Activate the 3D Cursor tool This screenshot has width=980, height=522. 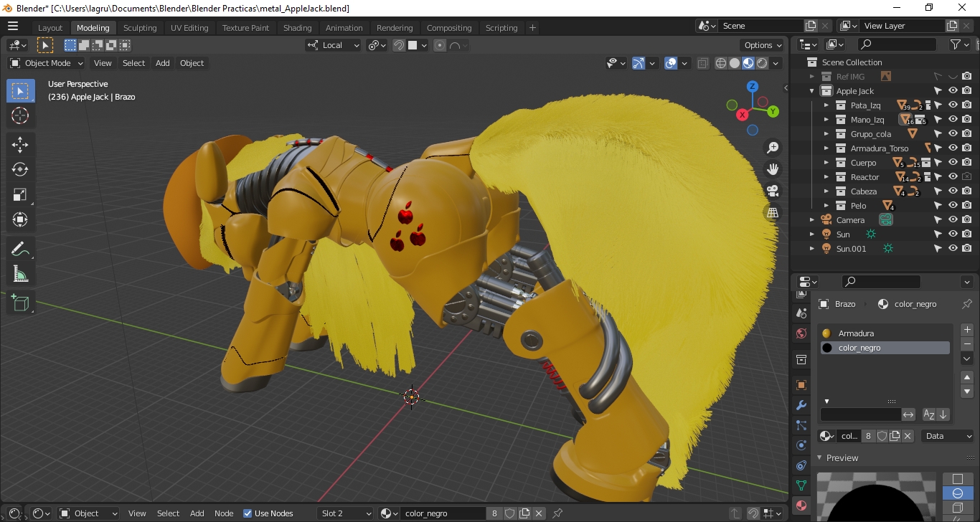20,115
